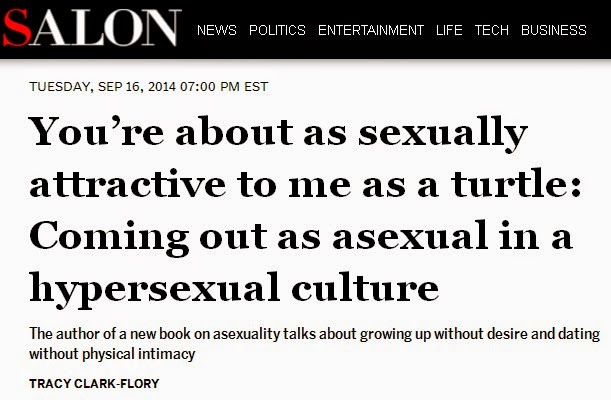
Task: Switch to the Tech section
Action: 492,30
